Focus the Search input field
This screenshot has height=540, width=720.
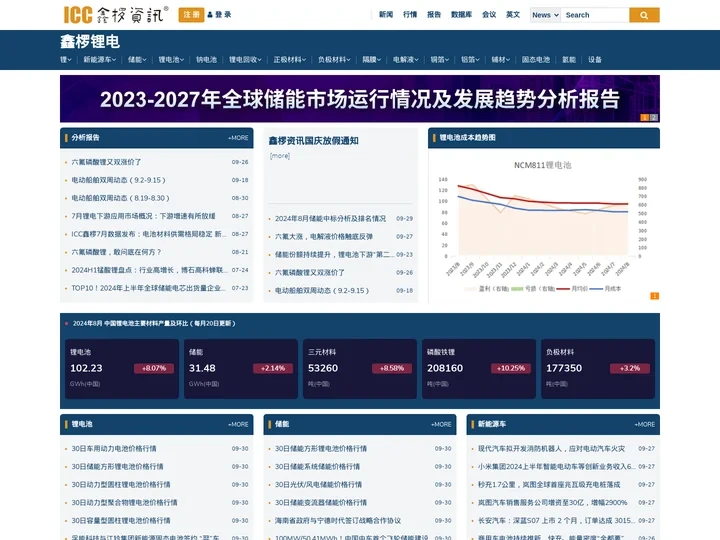point(595,15)
